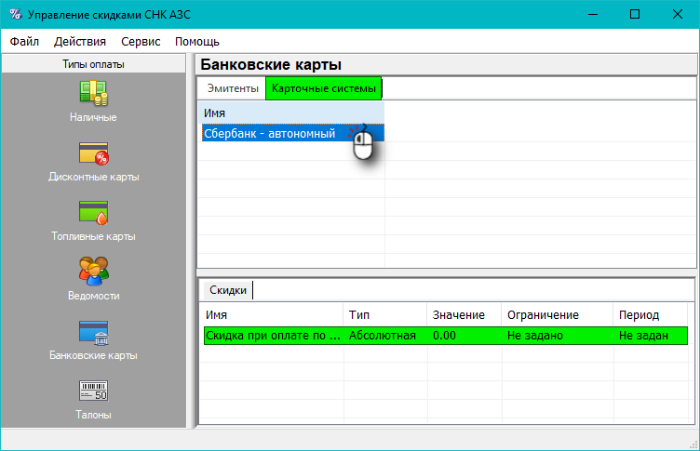
Task: Open the Файл menu
Action: (25, 42)
